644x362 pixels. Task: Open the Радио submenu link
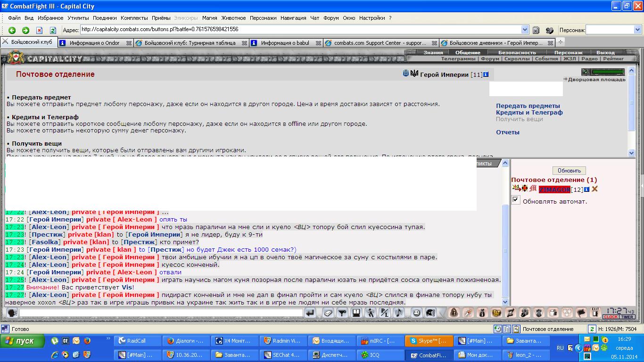pyautogui.click(x=589, y=59)
